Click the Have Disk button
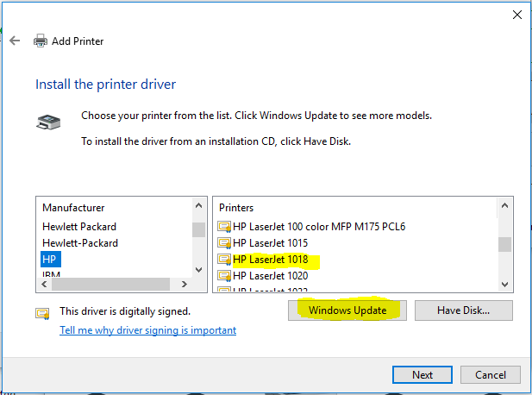532x395 pixels. [x=464, y=310]
